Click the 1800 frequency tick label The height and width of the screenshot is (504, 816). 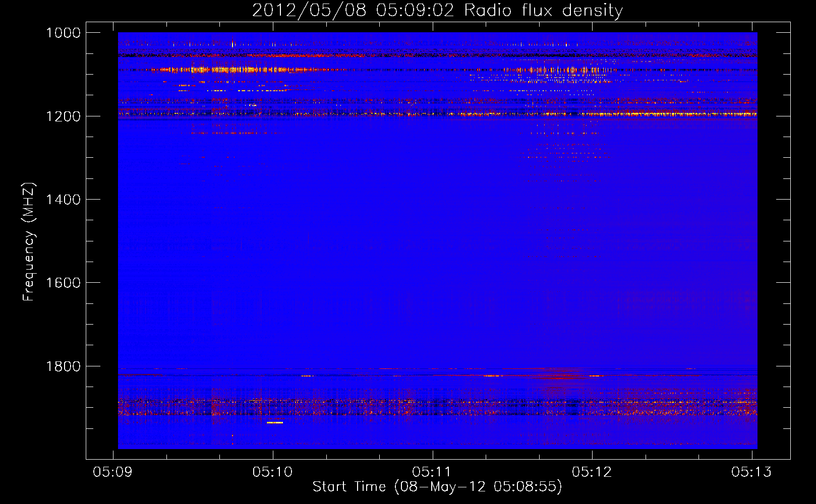(63, 366)
